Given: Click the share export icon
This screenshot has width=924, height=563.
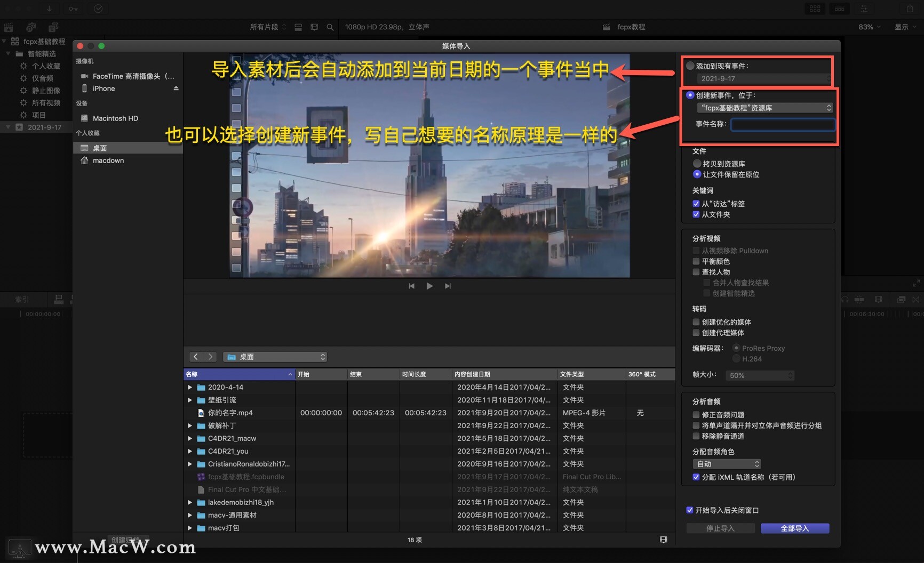Looking at the screenshot, I should 910,9.
